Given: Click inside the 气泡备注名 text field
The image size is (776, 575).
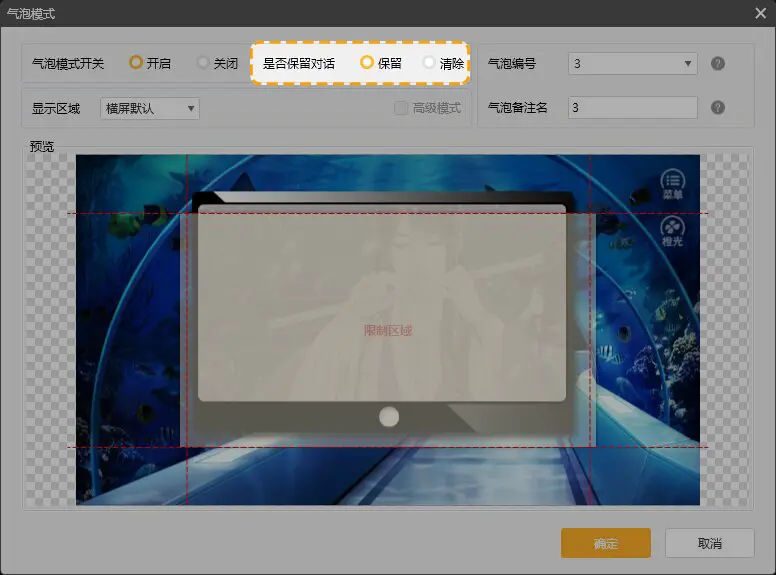Looking at the screenshot, I should (x=632, y=108).
